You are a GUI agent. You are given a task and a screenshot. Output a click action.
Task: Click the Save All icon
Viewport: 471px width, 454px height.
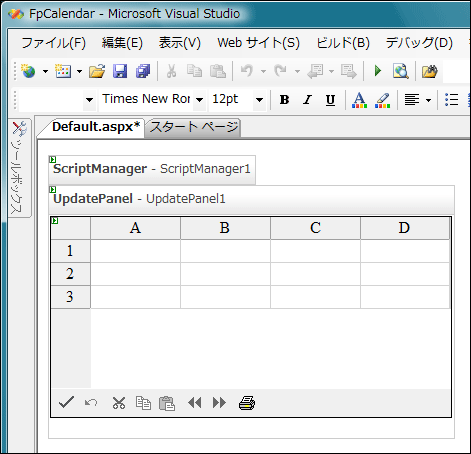[x=143, y=71]
